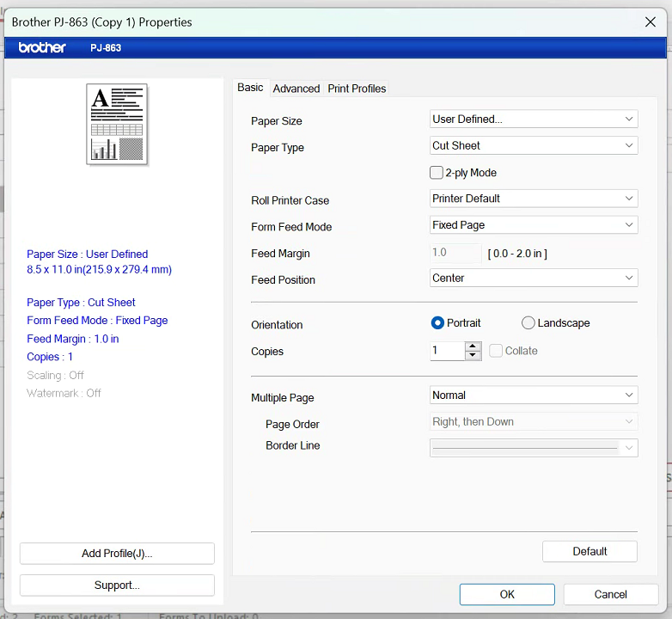672x619 pixels.
Task: Select Landscape orientation
Action: coord(528,323)
